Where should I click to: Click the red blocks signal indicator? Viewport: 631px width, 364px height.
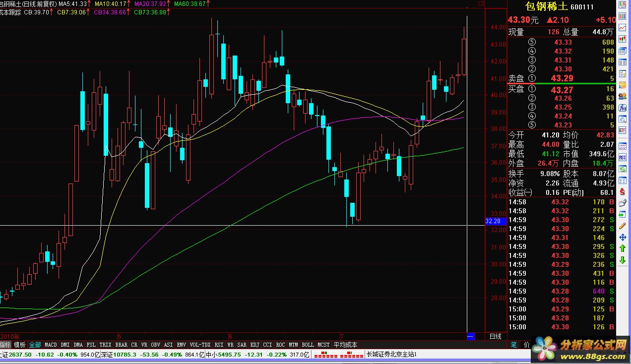point(339,355)
